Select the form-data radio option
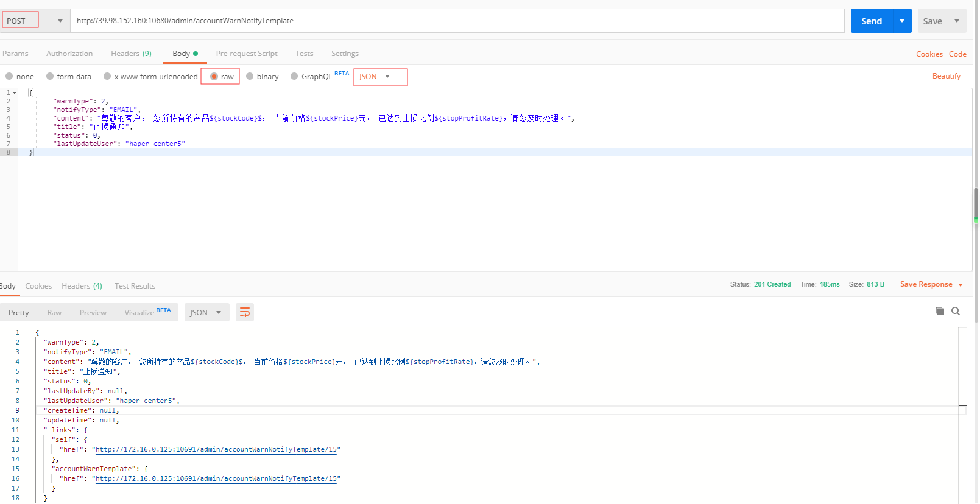The image size is (980, 504). pos(50,76)
